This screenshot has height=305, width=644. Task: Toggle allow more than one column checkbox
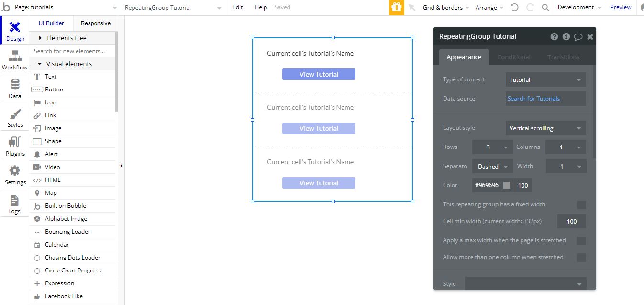coord(581,258)
